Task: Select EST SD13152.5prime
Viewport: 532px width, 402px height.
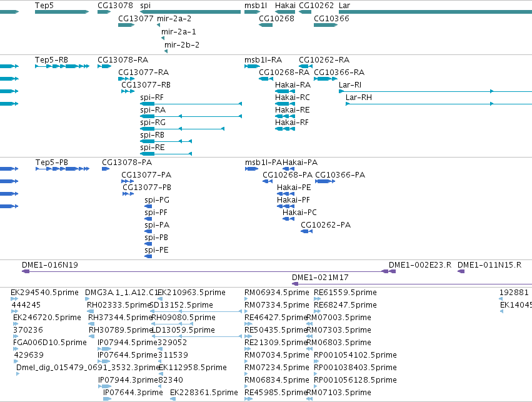Action: pyautogui.click(x=197, y=311)
